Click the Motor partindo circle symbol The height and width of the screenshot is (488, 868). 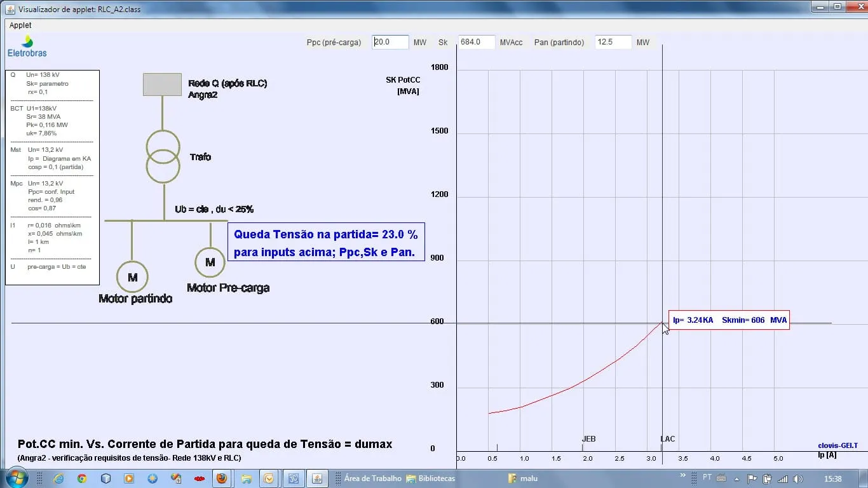click(x=132, y=277)
